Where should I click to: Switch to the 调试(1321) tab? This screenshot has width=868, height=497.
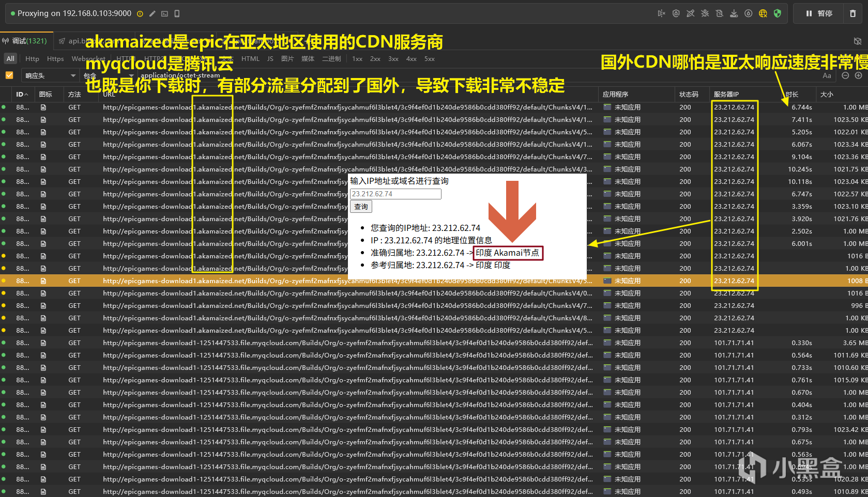point(25,41)
